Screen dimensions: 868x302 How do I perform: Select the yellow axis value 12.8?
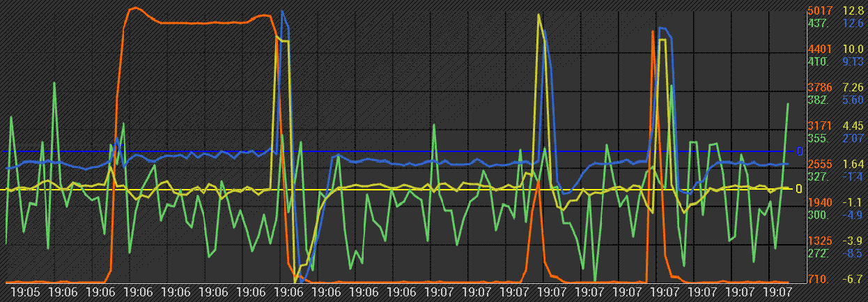tap(853, 10)
